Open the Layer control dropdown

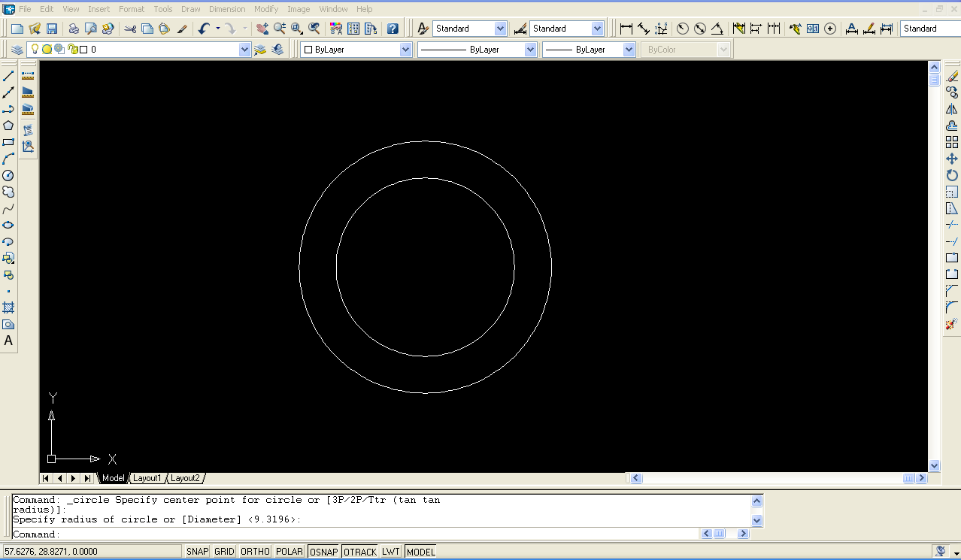pos(244,48)
